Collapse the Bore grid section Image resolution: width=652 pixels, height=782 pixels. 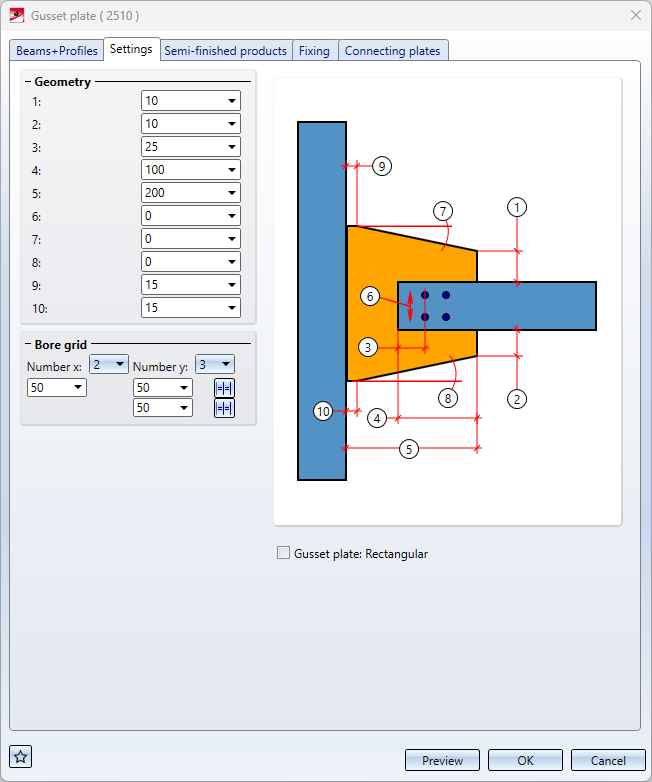pyautogui.click(x=28, y=345)
